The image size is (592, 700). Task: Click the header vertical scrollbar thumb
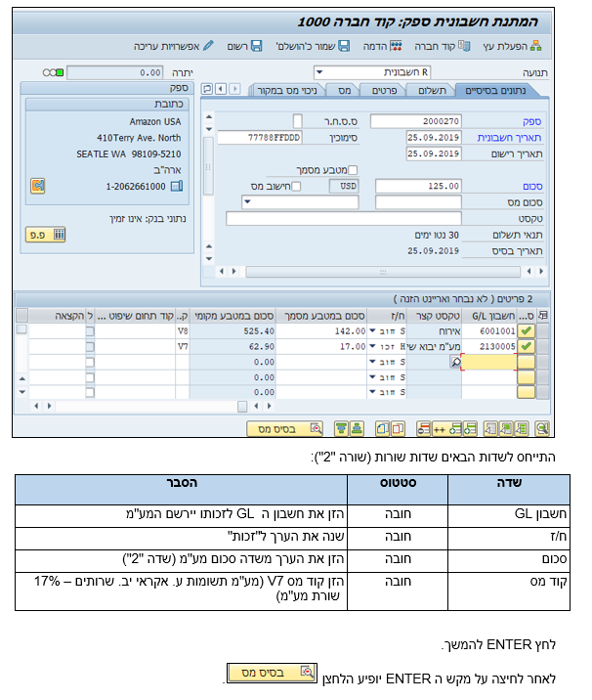[208, 166]
